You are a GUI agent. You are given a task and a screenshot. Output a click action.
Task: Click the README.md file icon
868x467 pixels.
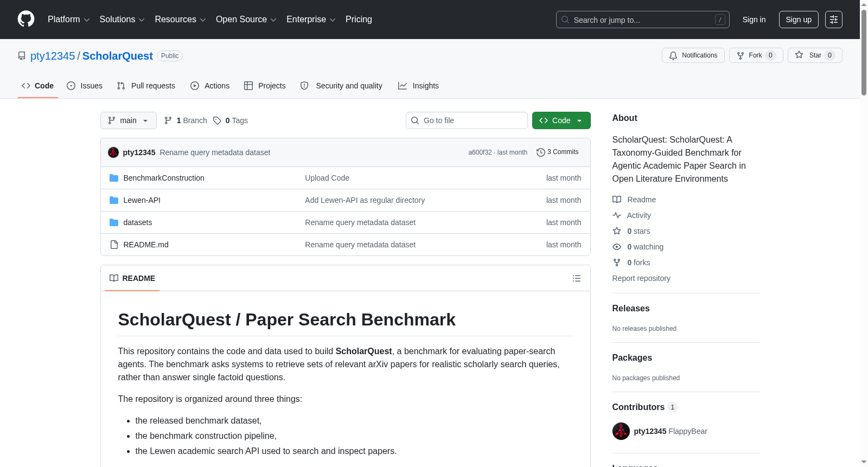coord(114,245)
